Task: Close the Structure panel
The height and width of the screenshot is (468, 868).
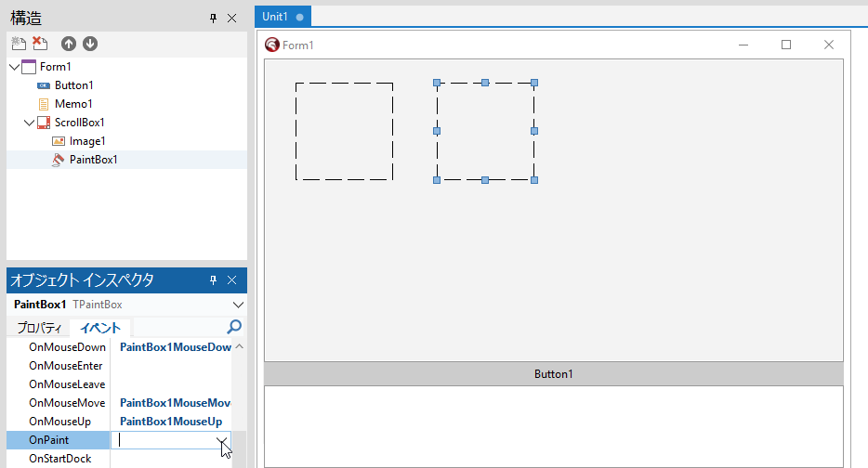Action: (x=232, y=18)
